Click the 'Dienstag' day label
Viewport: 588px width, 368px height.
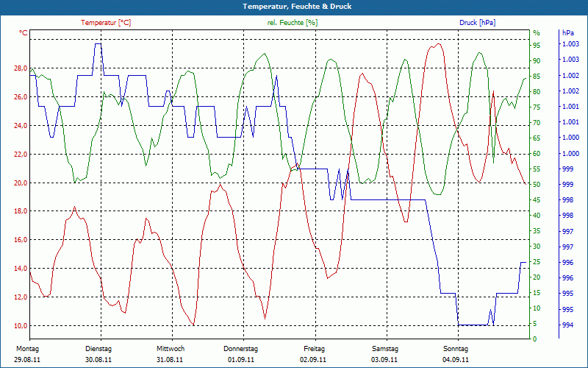(98, 349)
